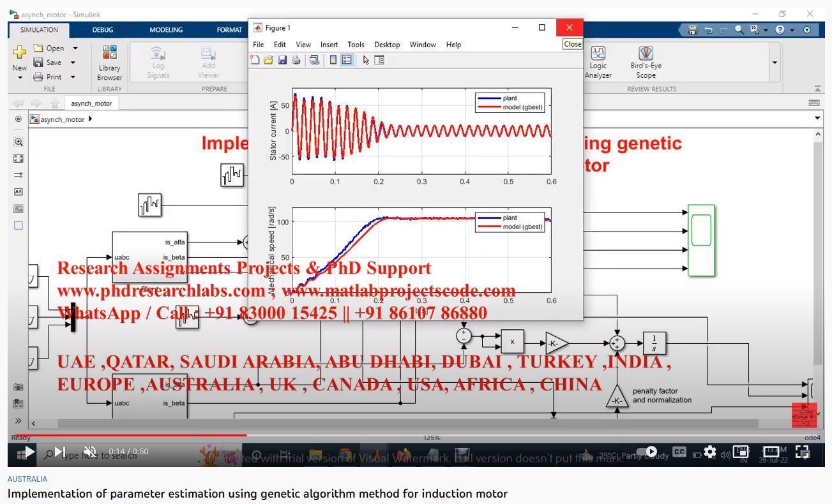Open the green Scope block
Viewport: 832px width, 504px height.
pyautogui.click(x=701, y=241)
